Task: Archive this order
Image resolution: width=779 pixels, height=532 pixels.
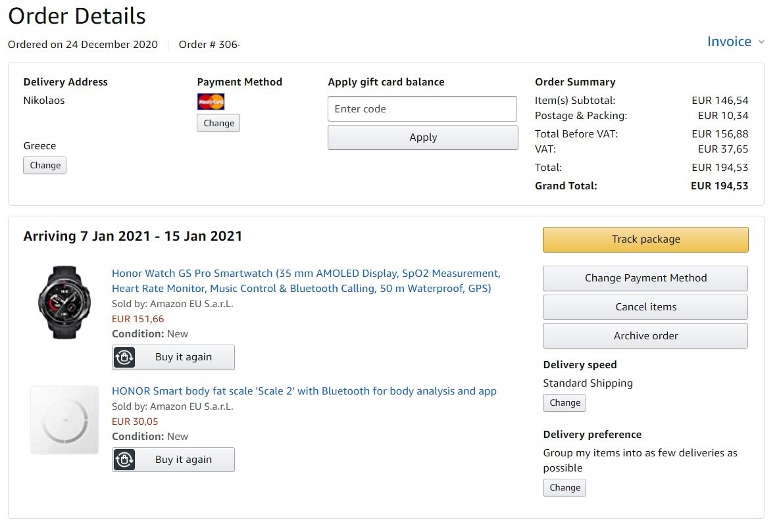Action: [x=645, y=336]
